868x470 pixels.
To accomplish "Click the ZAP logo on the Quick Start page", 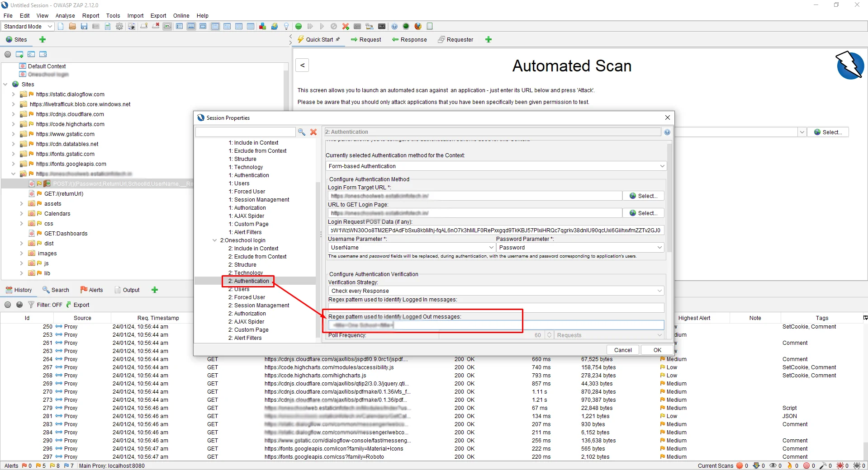I will pyautogui.click(x=849, y=66).
